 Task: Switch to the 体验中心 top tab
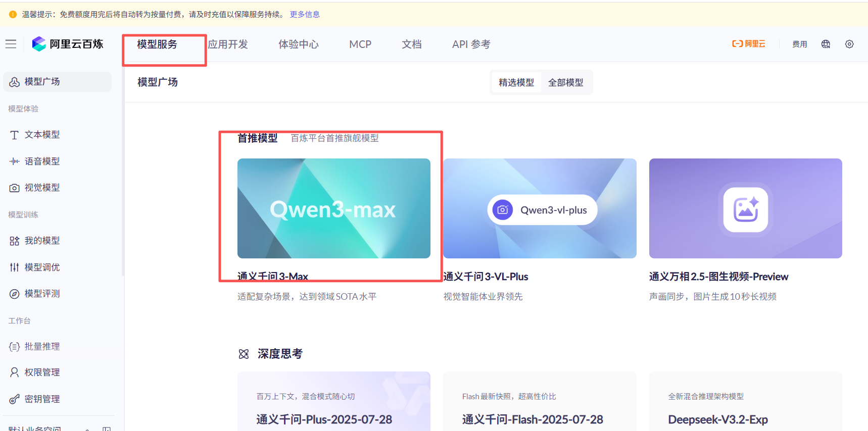(299, 44)
